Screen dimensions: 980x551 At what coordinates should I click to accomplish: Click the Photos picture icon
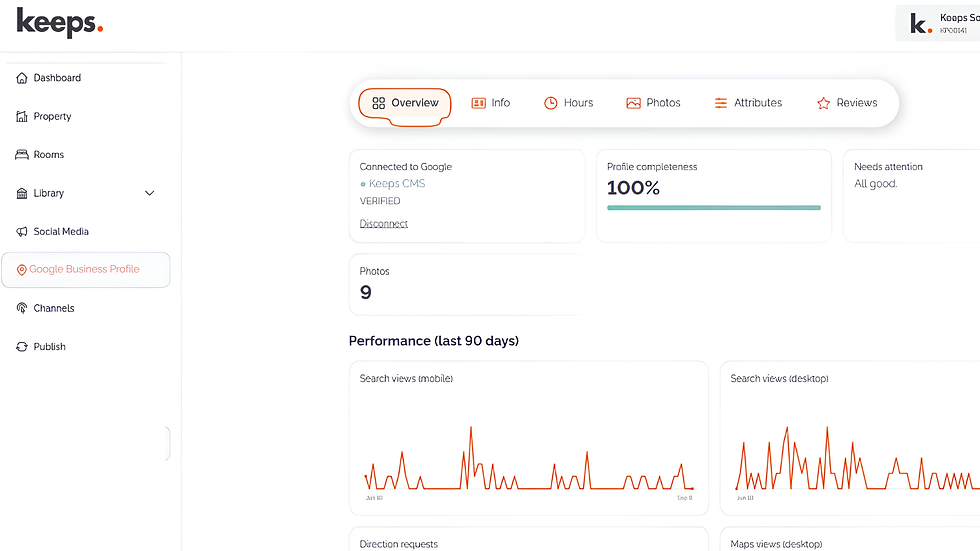(x=634, y=103)
